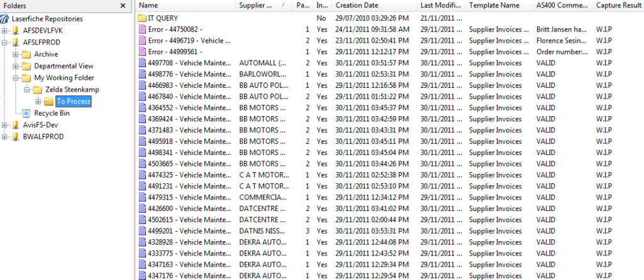Click the AFSDEVLFVK repository icon

tap(16, 31)
